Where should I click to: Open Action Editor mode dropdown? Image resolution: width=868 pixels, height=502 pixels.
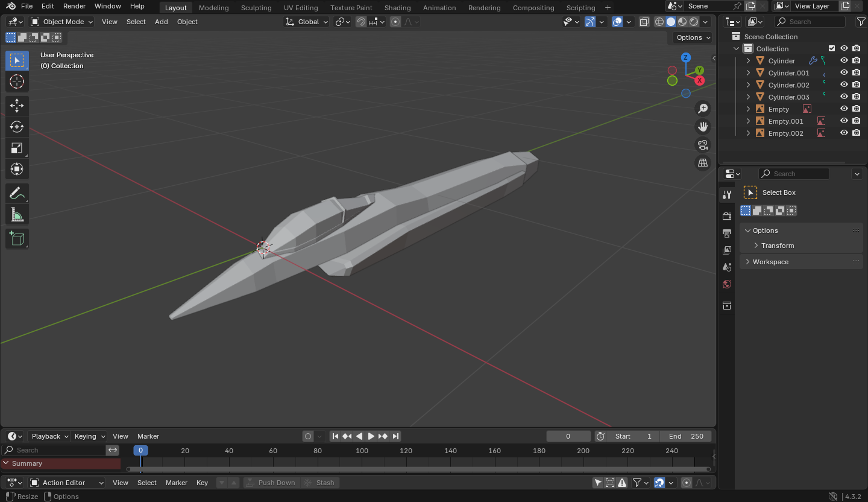[67, 483]
